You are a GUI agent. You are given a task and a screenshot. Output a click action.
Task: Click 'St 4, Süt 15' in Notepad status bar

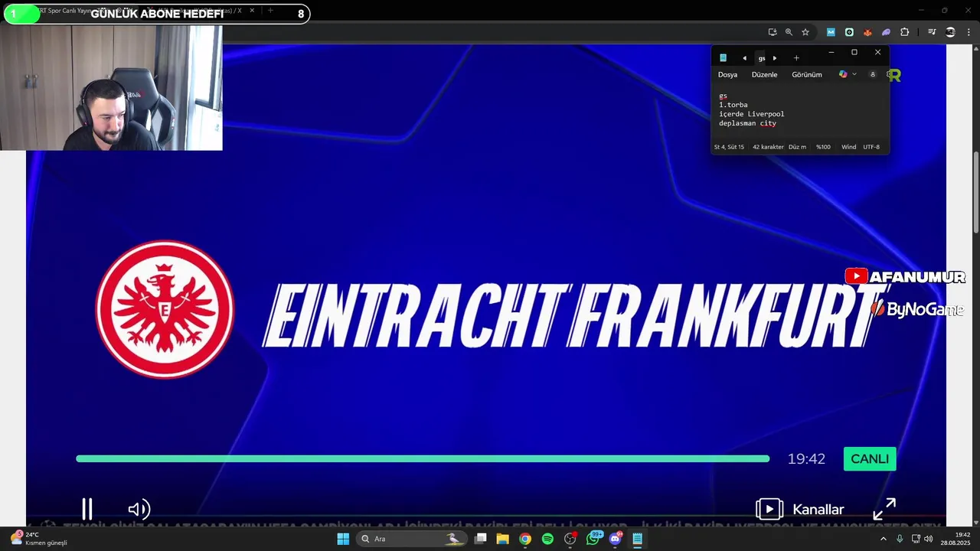point(729,147)
